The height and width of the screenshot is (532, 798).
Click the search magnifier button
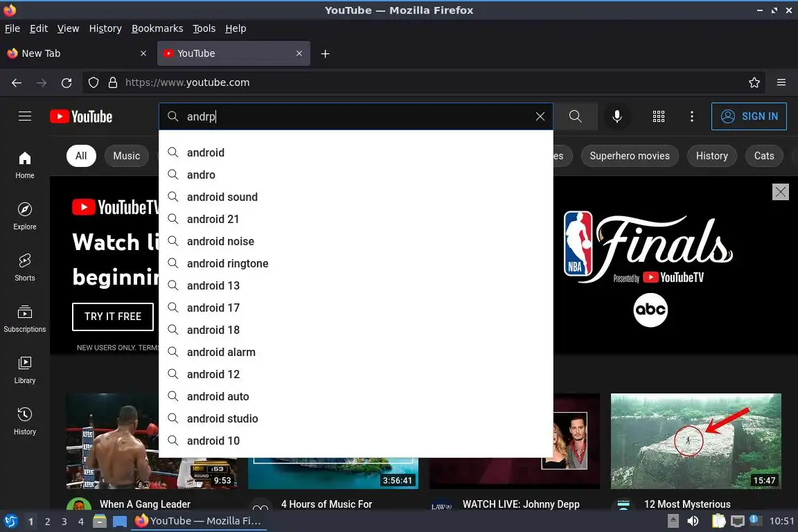(575, 116)
